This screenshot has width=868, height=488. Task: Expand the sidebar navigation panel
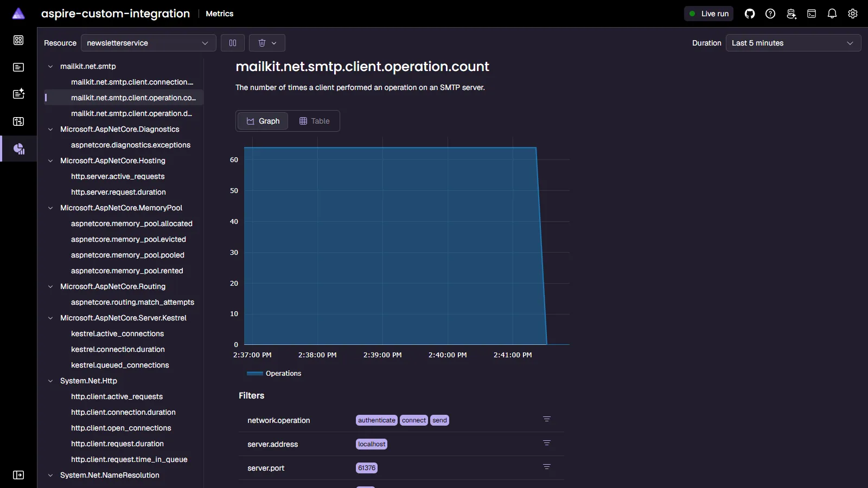pyautogui.click(x=18, y=475)
